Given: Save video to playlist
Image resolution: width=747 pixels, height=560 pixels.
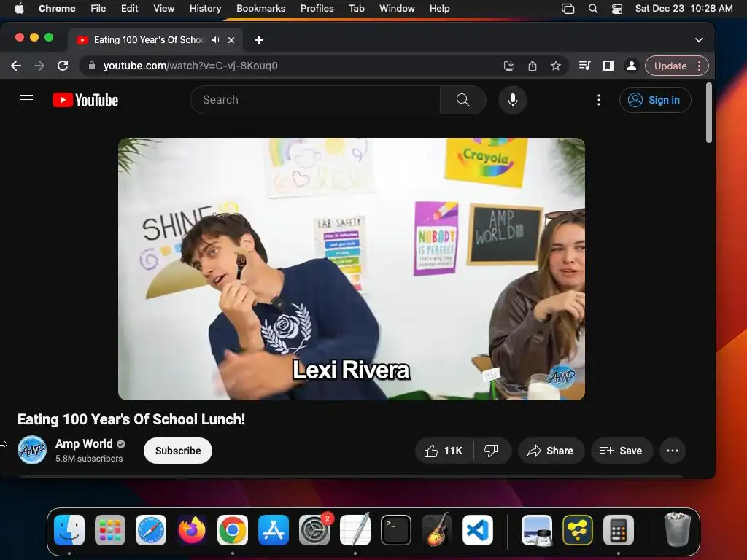Looking at the screenshot, I should [x=622, y=451].
